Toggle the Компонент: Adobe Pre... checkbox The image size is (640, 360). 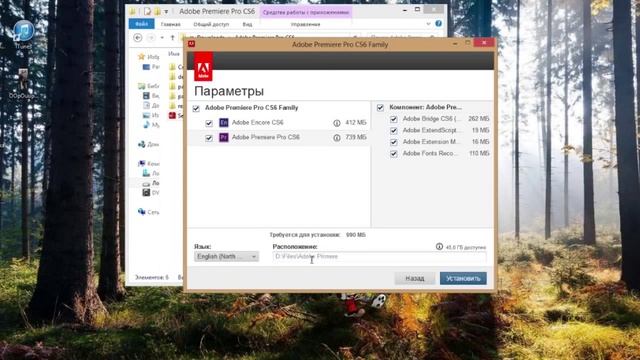(380, 108)
